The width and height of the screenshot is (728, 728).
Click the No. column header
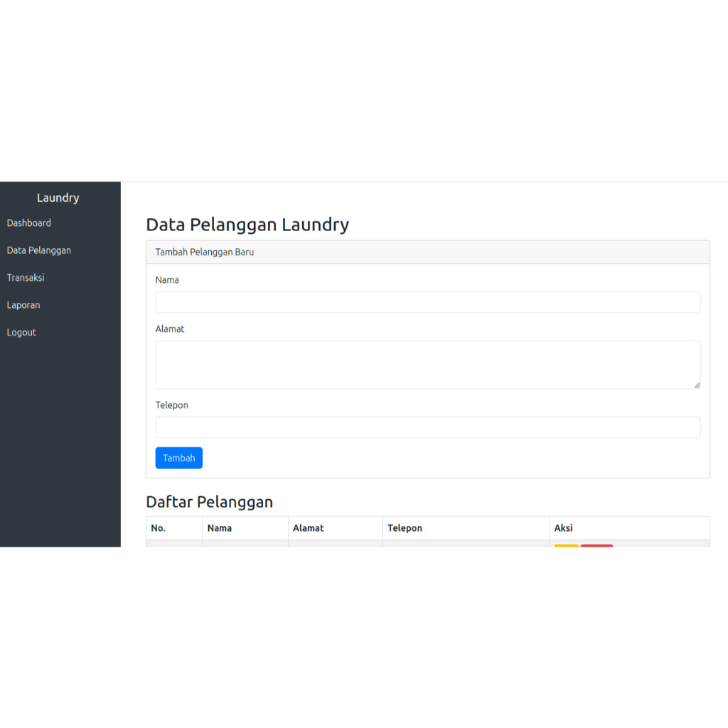pos(157,528)
